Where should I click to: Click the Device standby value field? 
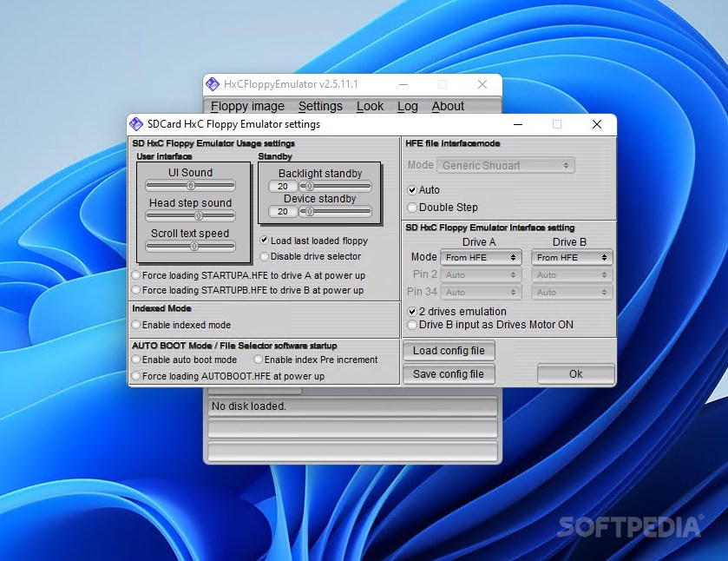click(x=283, y=212)
